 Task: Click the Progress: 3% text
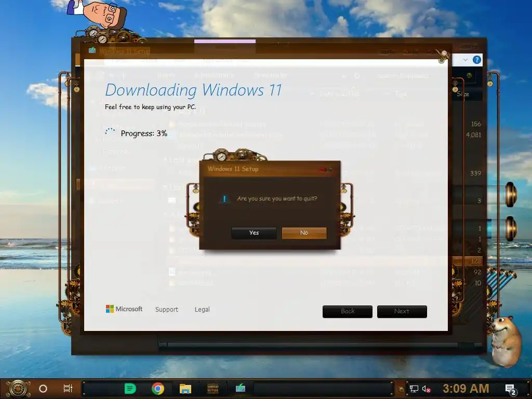click(x=144, y=134)
